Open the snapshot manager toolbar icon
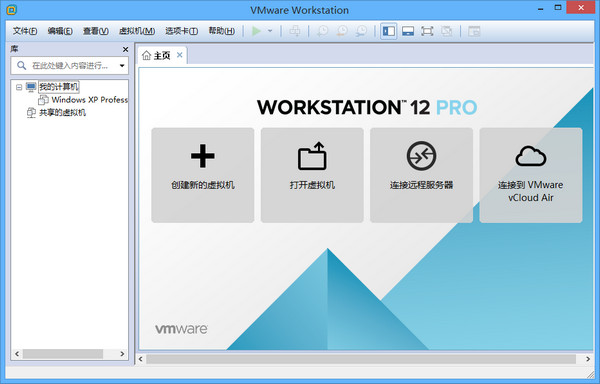The height and width of the screenshot is (384, 600). coord(361,31)
